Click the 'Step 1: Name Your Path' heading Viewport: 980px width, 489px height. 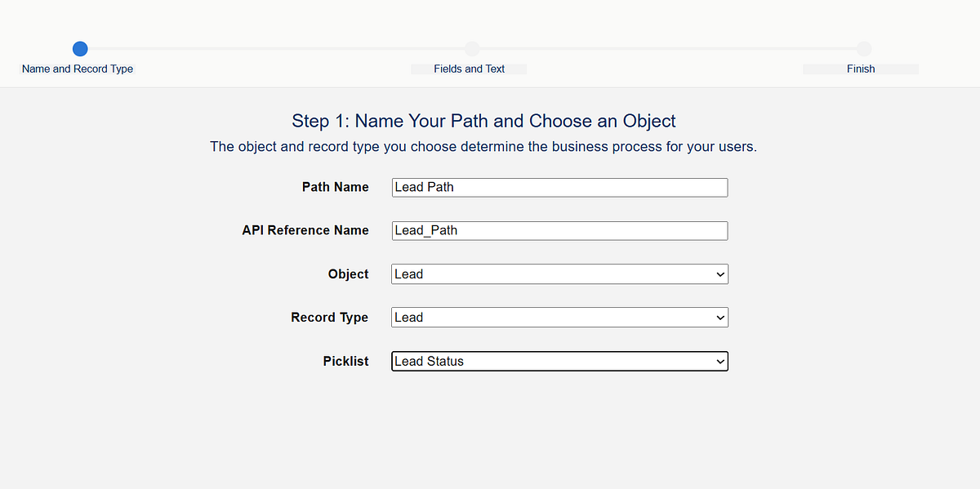click(x=483, y=122)
